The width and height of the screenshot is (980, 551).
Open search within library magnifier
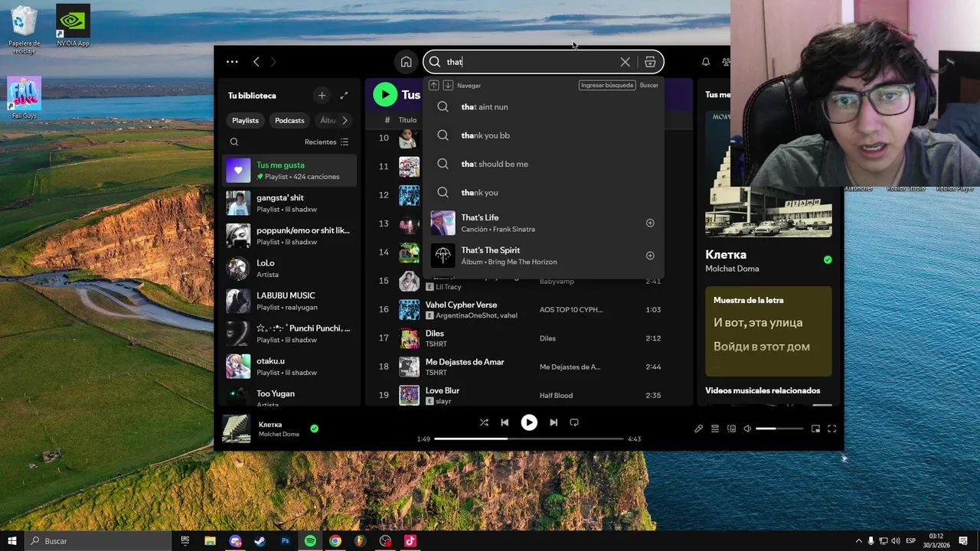click(234, 142)
